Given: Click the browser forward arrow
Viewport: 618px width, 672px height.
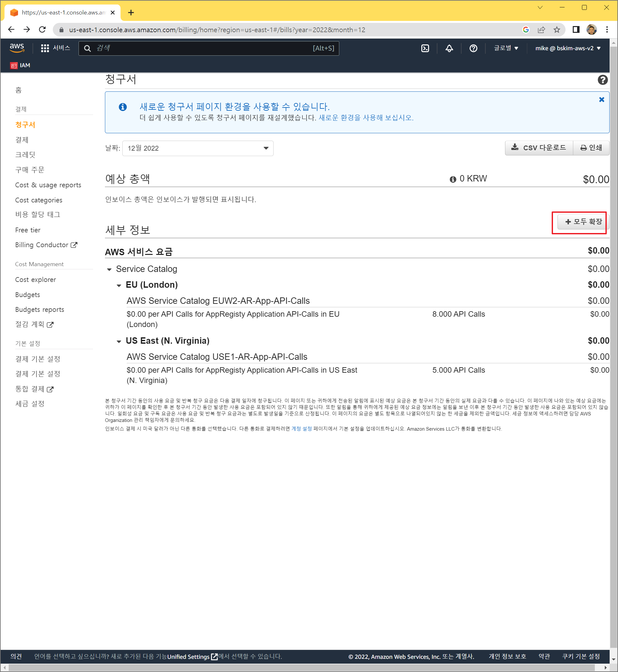Looking at the screenshot, I should click(27, 30).
